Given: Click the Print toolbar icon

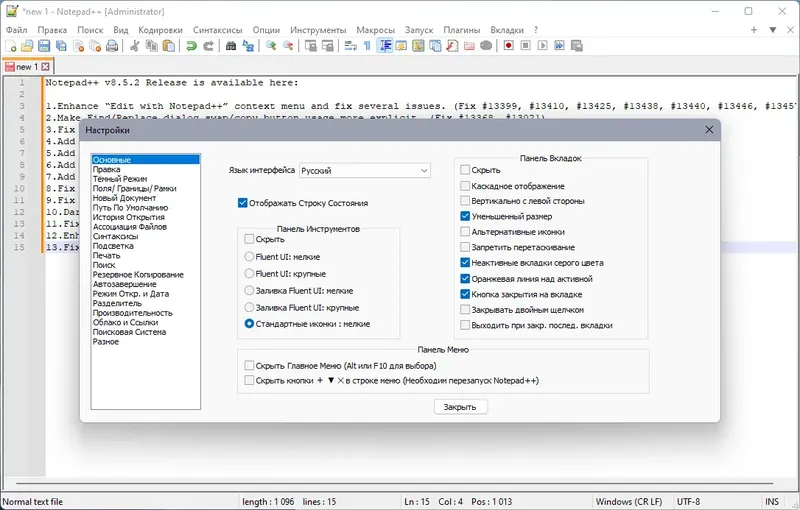Looking at the screenshot, I should point(112,46).
